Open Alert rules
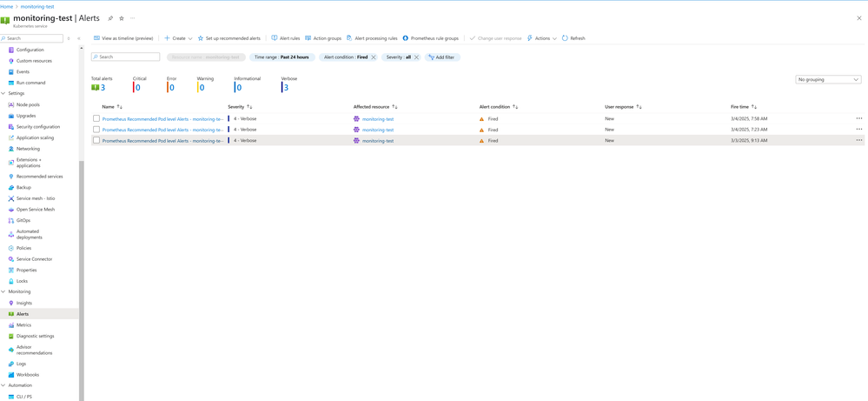 [x=286, y=38]
